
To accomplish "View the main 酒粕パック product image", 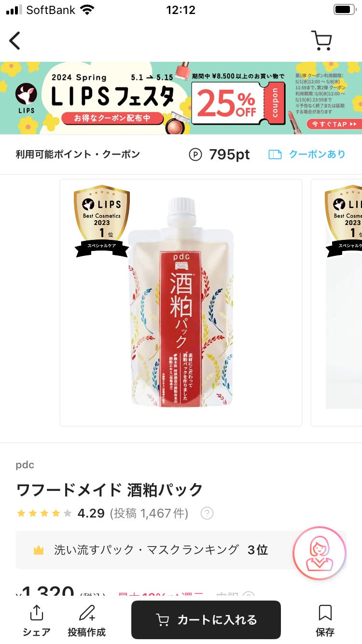I will point(181,303).
